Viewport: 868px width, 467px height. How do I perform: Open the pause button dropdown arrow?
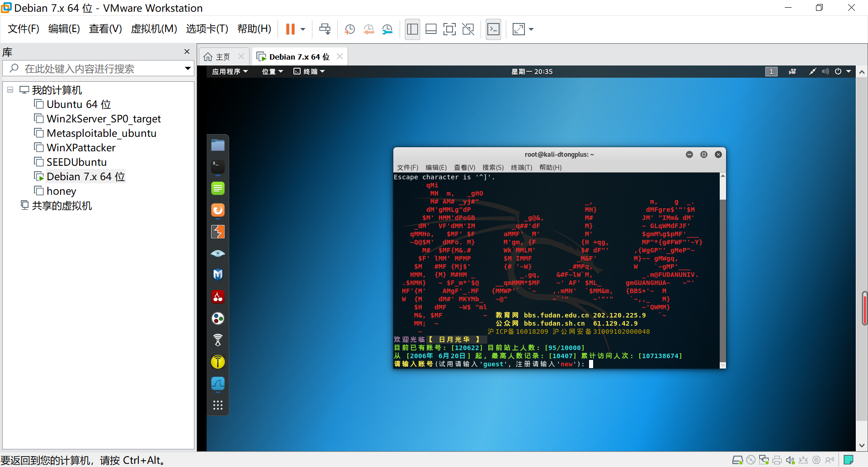point(303,29)
